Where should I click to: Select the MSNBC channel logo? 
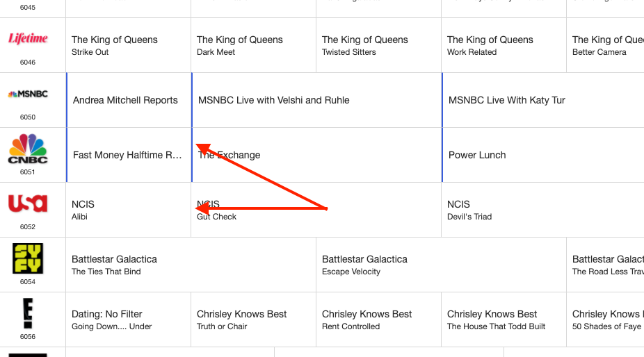(x=28, y=94)
